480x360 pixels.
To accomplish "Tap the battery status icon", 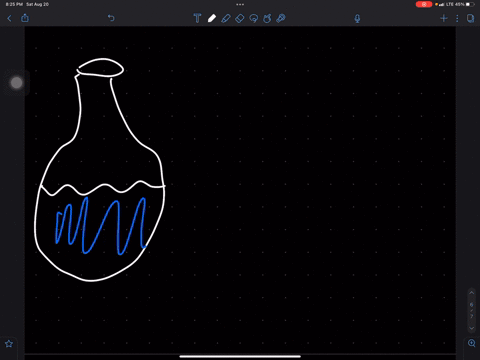I will tap(470, 4).
